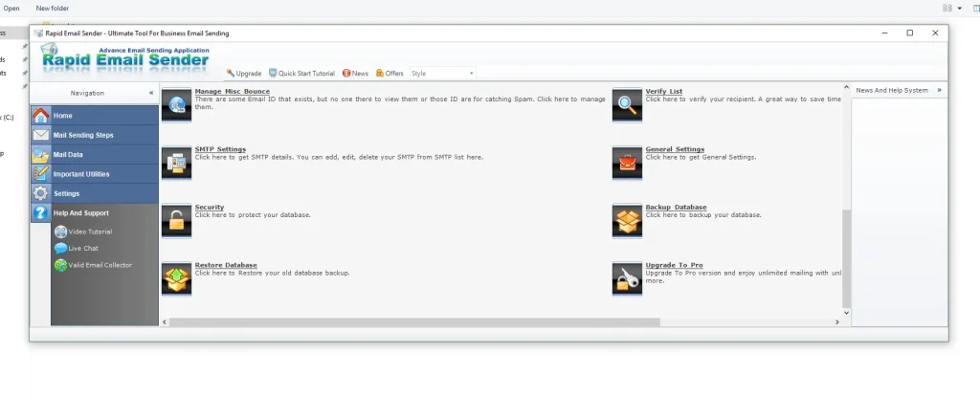This screenshot has width=980, height=397.
Task: Click the Security padlock icon
Action: 176,220
